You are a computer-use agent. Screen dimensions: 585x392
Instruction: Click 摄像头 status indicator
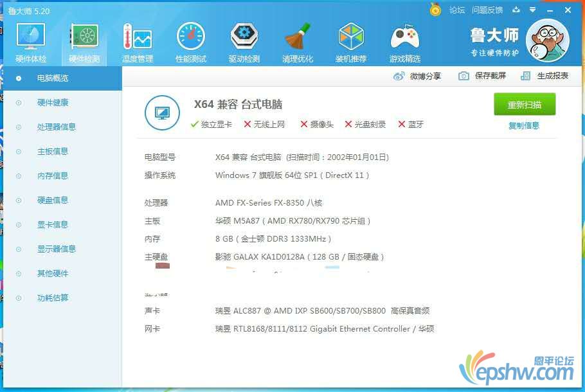[x=317, y=124]
